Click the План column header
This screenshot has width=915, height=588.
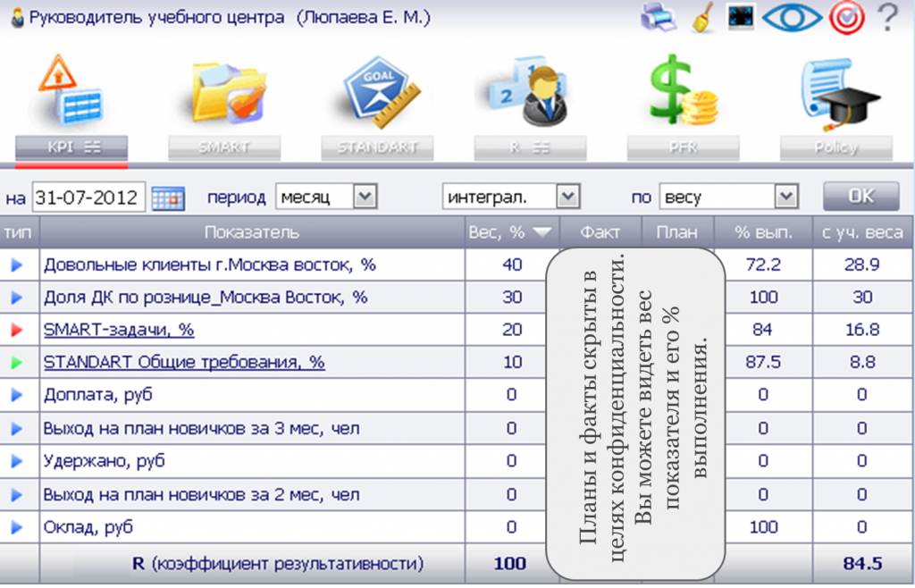[677, 232]
